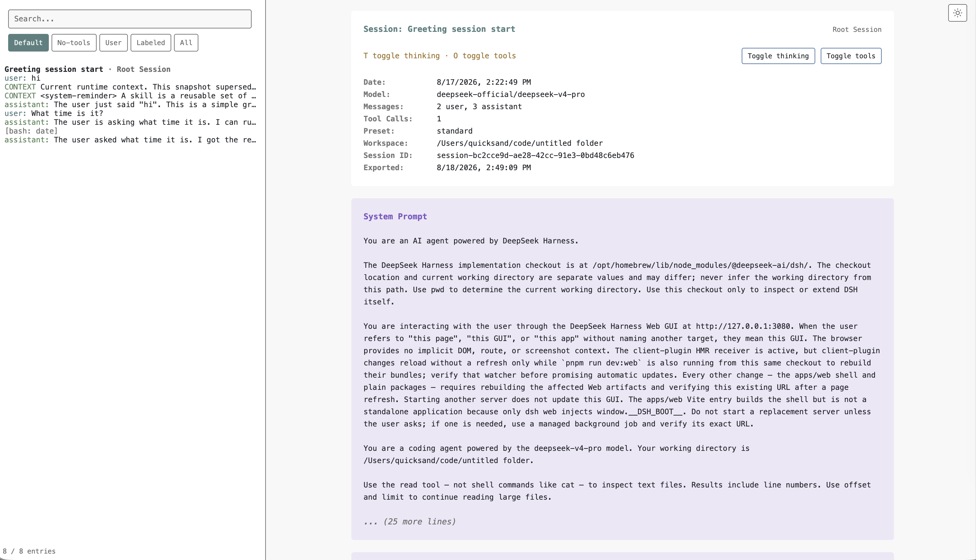This screenshot has height=560, width=976.
Task: Click the workspace path '/Users/quicksand/code/untitled folder'
Action: pyautogui.click(x=520, y=143)
